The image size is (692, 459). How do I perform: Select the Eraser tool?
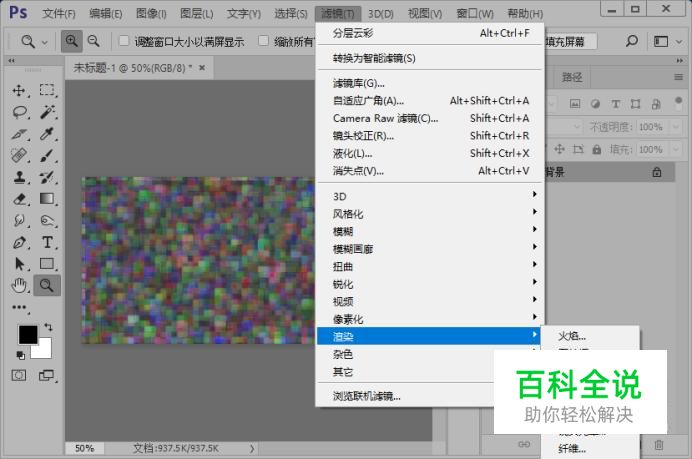coord(19,199)
